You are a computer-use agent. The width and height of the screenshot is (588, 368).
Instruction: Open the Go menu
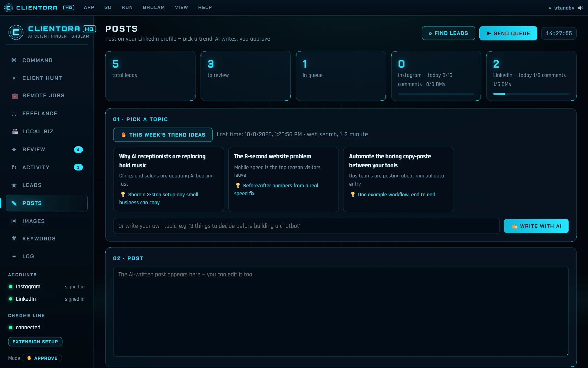click(108, 7)
